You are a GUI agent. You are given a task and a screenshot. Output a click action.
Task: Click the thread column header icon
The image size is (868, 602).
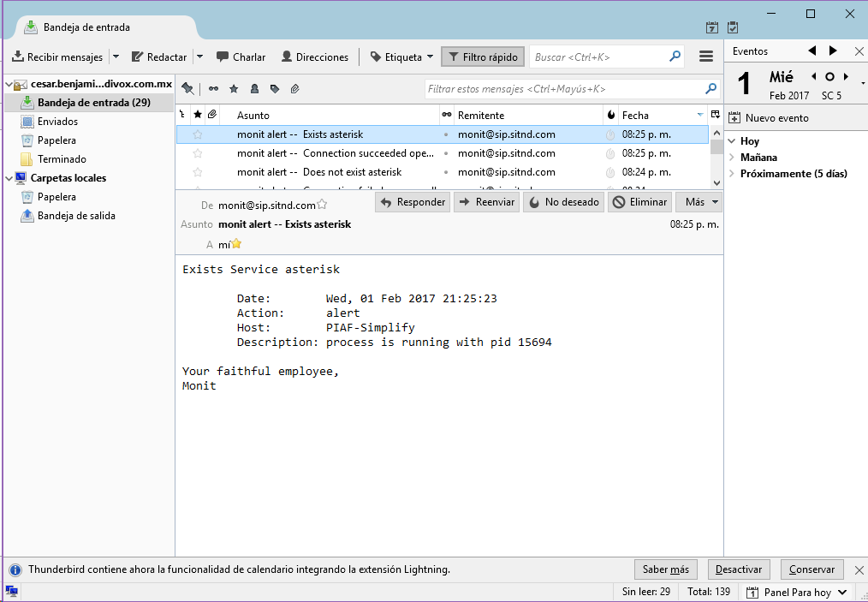click(x=182, y=115)
